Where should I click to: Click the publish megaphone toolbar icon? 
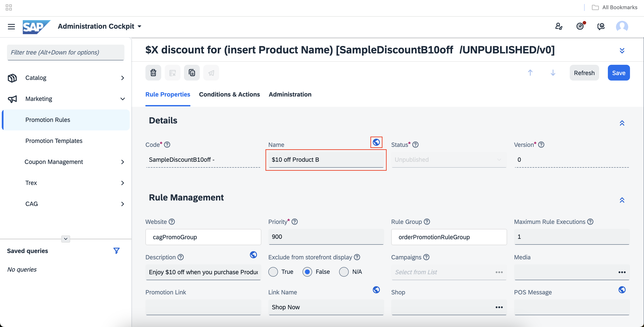[211, 73]
